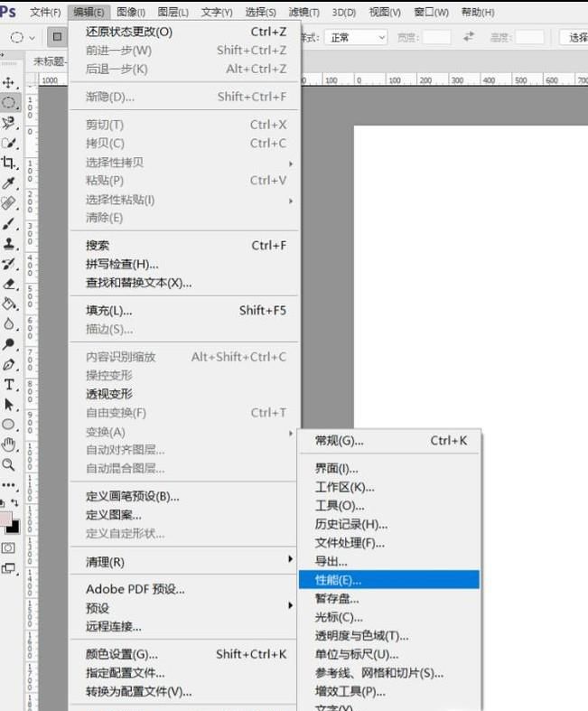Click the background color swatch
588x711 pixels.
click(x=15, y=529)
